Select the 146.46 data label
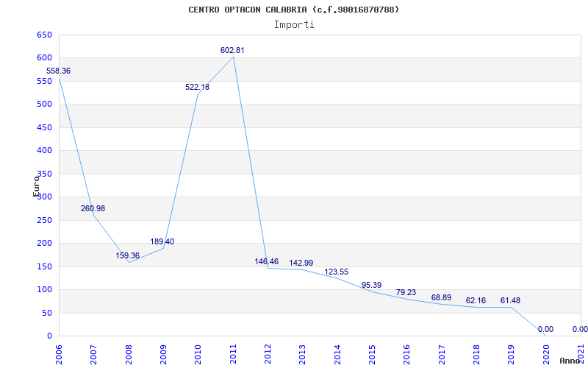The height and width of the screenshot is (368, 588). click(267, 262)
